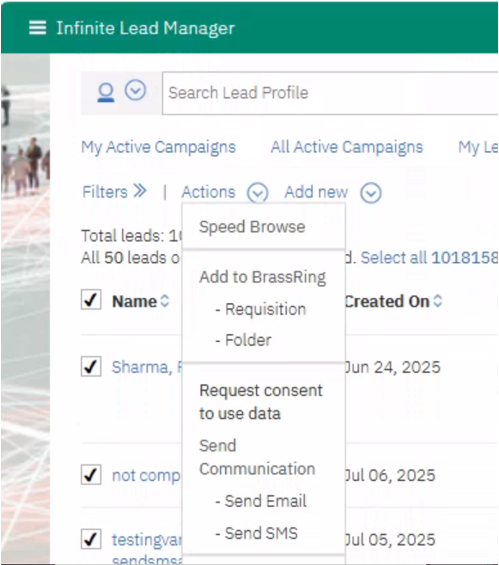Click the Select all 1018158 link
Image resolution: width=499 pixels, height=565 pixels.
tap(429, 258)
